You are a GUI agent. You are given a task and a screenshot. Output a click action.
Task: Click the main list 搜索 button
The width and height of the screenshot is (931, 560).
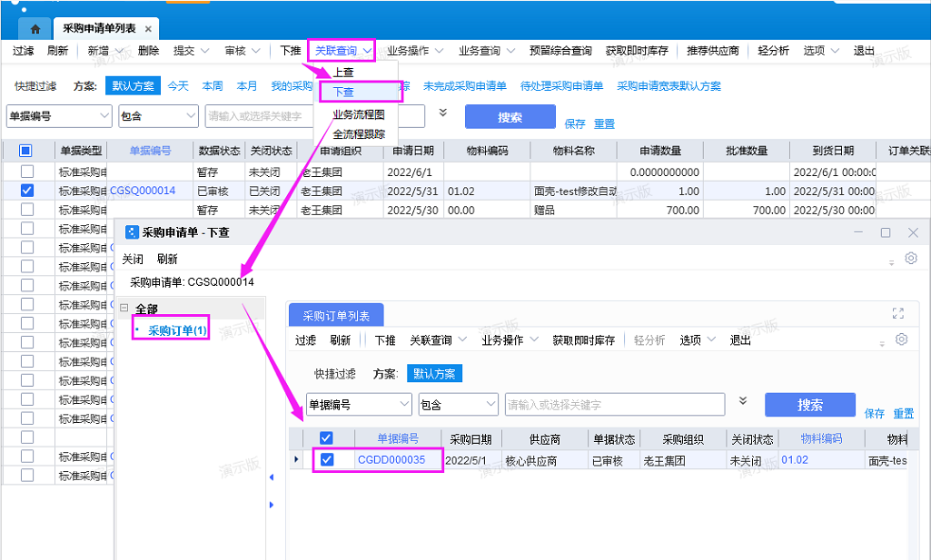point(510,117)
